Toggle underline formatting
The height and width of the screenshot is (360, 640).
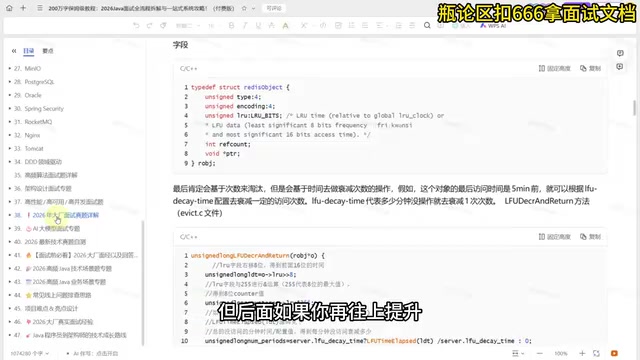[x=258, y=25]
